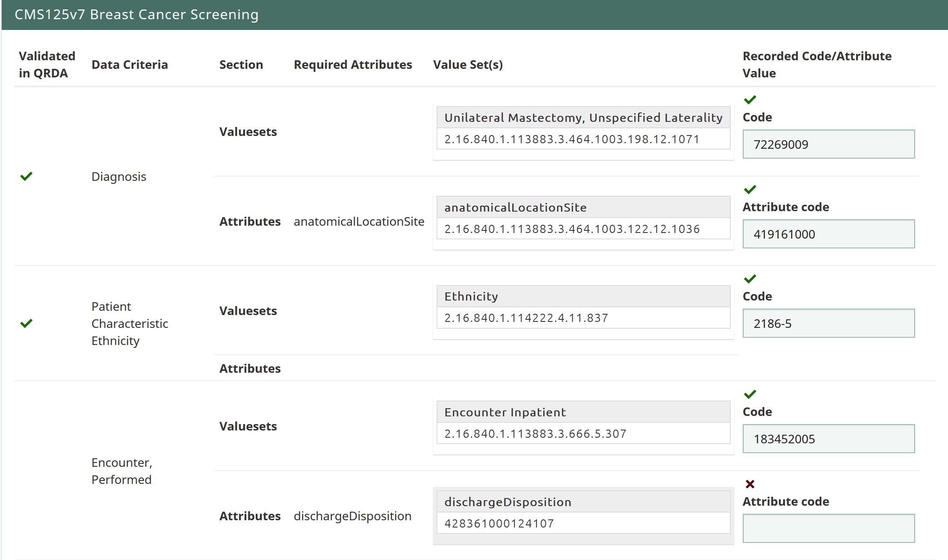
Task: Click the green checkmark validating Patient Characteristic Ethnicity
Action: click(x=27, y=323)
